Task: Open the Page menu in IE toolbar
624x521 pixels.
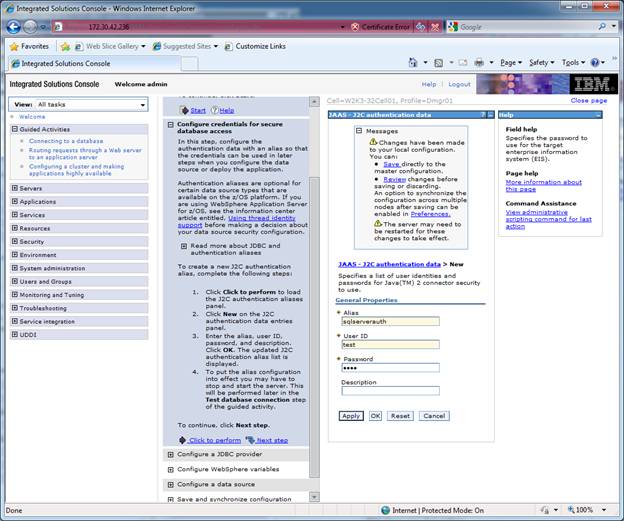Action: (x=510, y=63)
